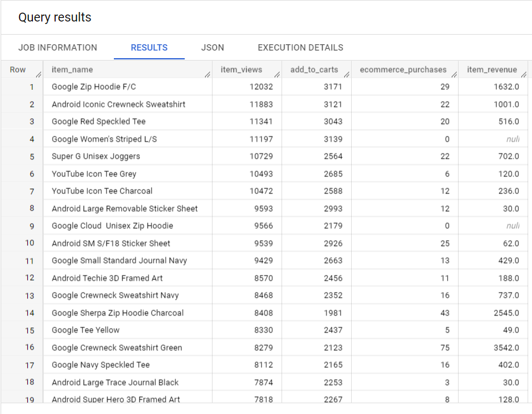Switch to the JSON tab
The image size is (532, 414).
213,47
